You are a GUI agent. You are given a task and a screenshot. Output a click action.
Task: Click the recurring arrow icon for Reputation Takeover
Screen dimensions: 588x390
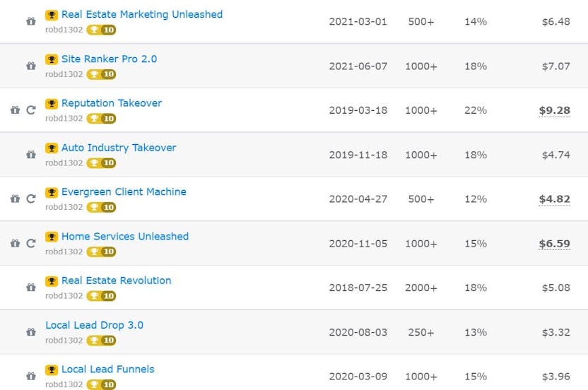30,110
